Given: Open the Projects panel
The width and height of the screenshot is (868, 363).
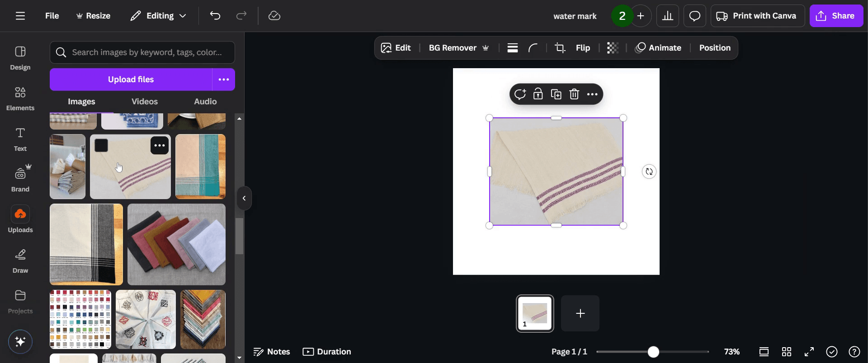Looking at the screenshot, I should coord(20,302).
